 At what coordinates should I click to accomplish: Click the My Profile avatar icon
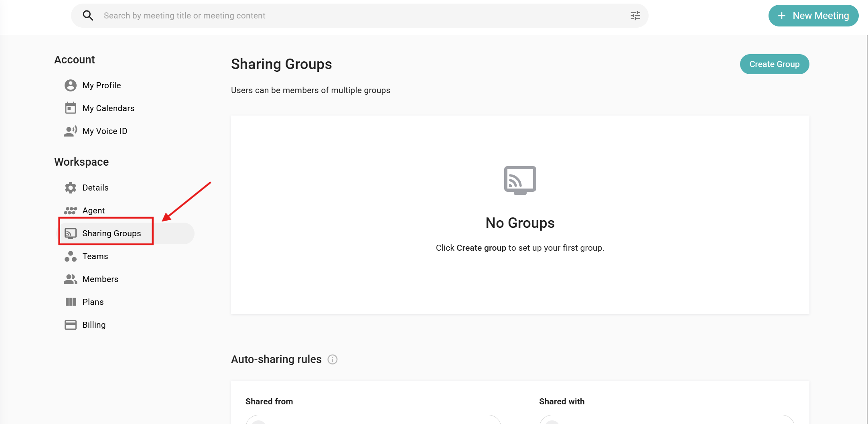click(71, 85)
